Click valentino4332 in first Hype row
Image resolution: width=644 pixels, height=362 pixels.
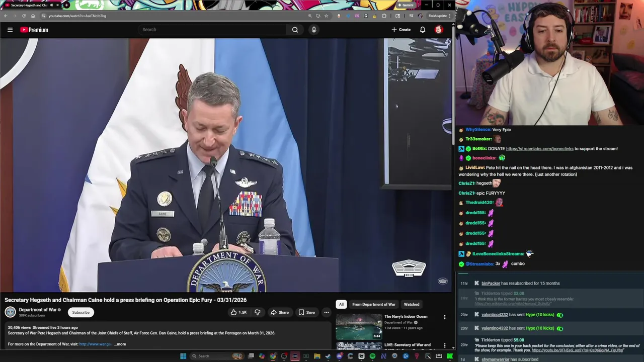495,315
